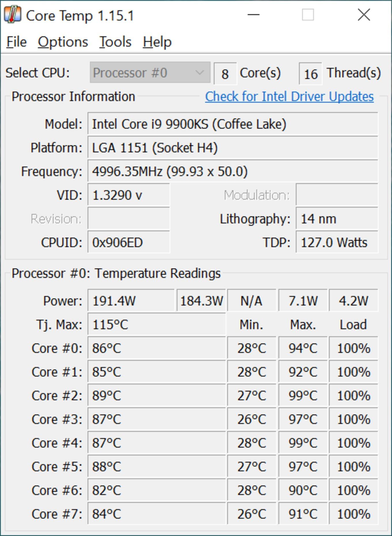The width and height of the screenshot is (392, 536).
Task: Click the Core Temp thermometer app icon
Action: pyautogui.click(x=12, y=15)
